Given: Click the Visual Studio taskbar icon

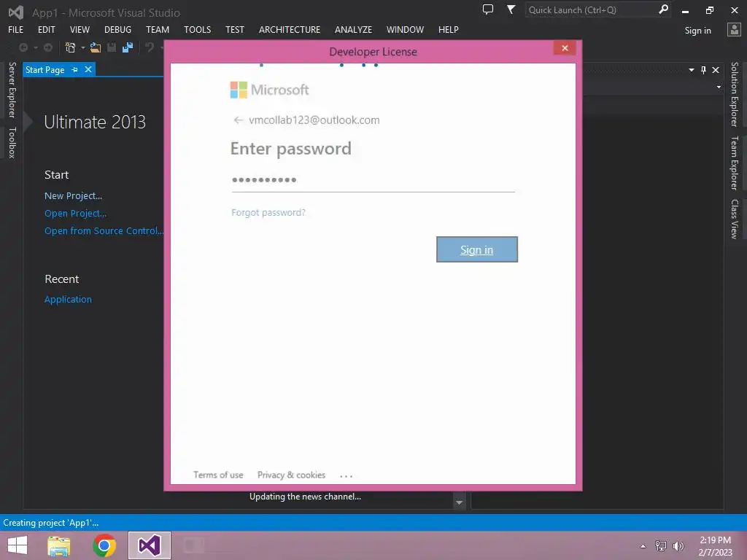Looking at the screenshot, I should 150,545.
